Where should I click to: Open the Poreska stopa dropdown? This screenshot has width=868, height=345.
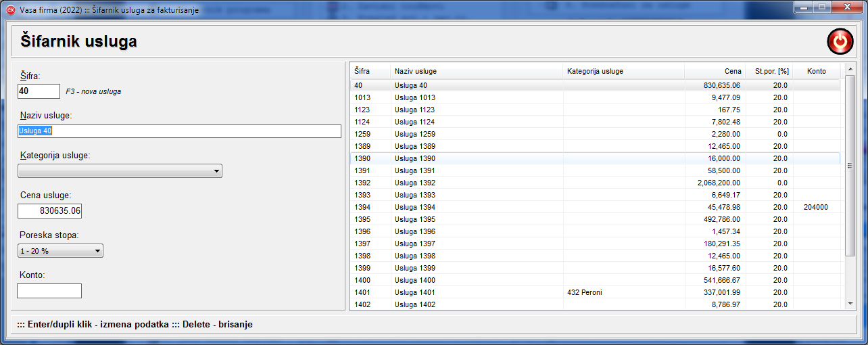click(x=60, y=251)
